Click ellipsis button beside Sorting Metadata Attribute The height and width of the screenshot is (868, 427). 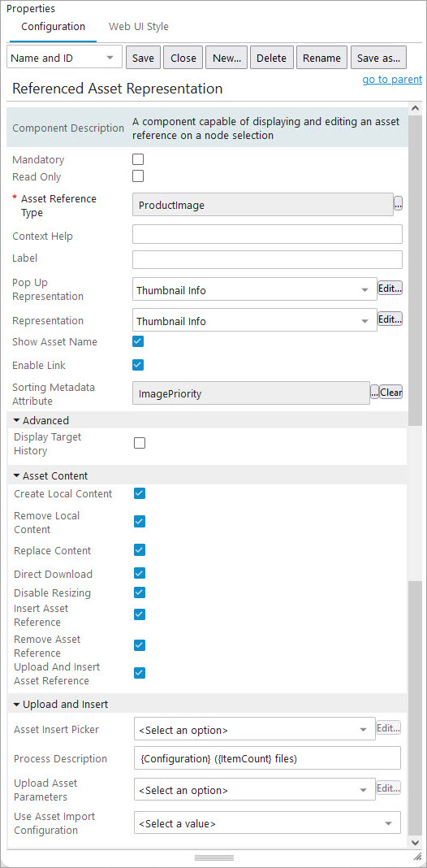(x=374, y=393)
